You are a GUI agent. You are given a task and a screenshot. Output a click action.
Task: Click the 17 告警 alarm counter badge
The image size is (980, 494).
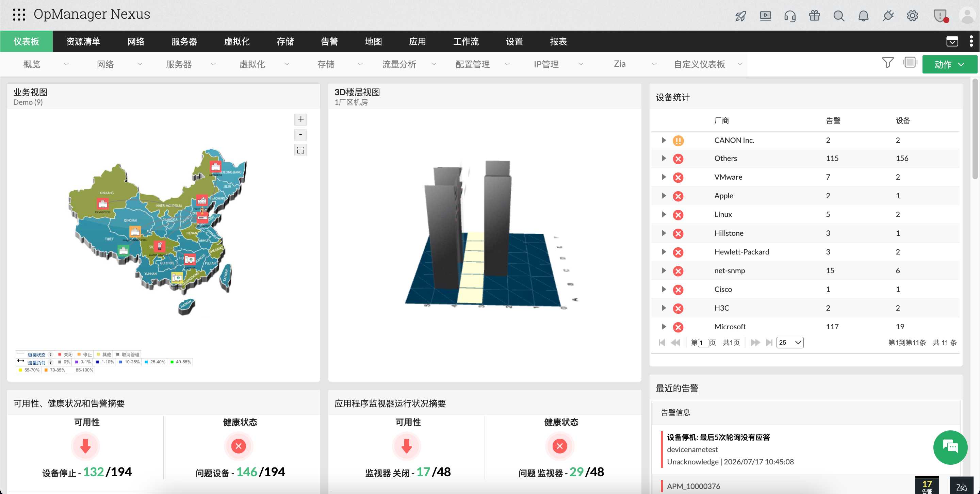[x=927, y=485]
